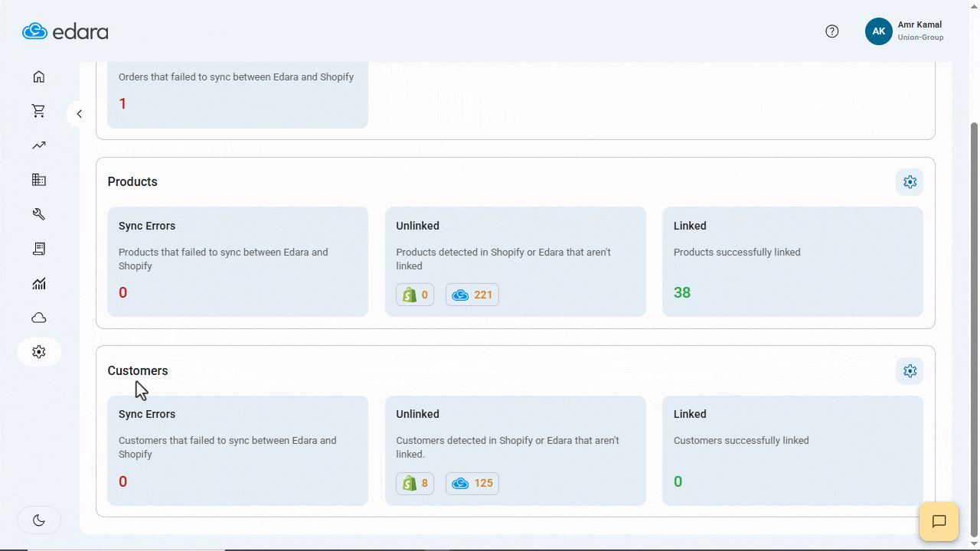Click the help question mark icon
The height and width of the screenshot is (551, 980).
tap(832, 31)
